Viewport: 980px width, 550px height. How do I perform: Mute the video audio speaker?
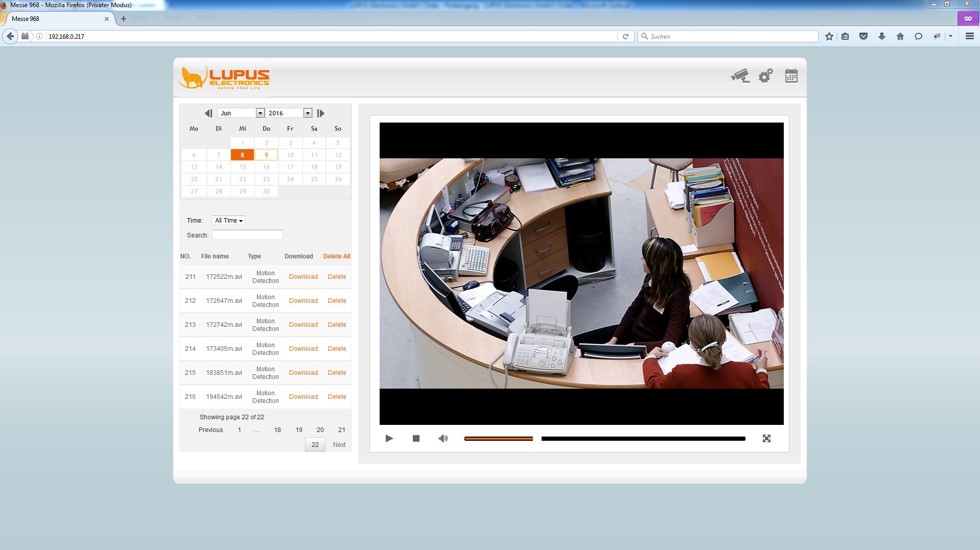click(x=443, y=438)
